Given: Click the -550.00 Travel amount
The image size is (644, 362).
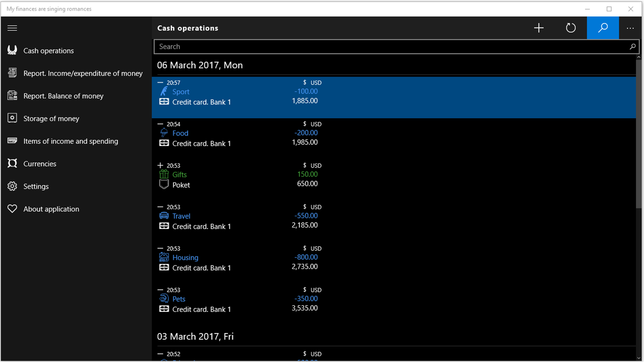Looking at the screenshot, I should pyautogui.click(x=306, y=215).
